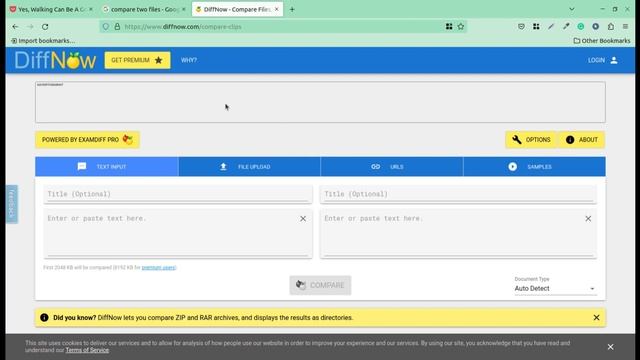Click the COMPARE button
640x360 pixels.
(320, 285)
